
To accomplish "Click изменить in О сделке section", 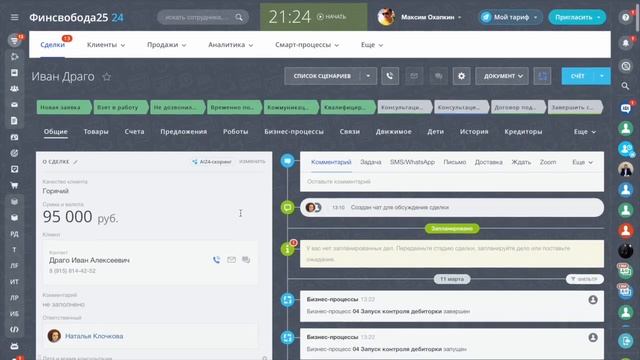I will pyautogui.click(x=252, y=162).
